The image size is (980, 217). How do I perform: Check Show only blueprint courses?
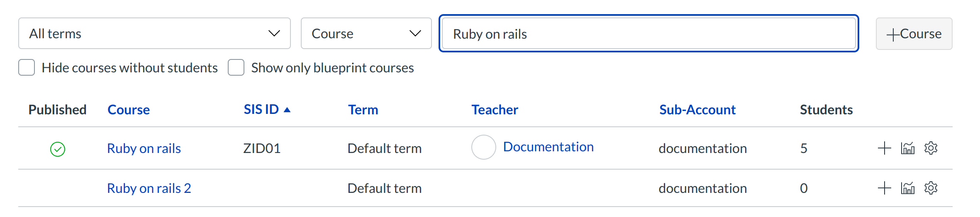point(236,67)
